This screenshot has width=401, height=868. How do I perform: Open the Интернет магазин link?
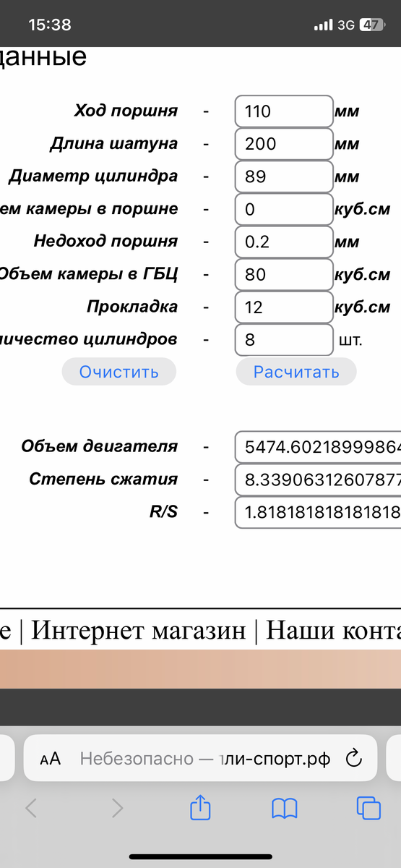click(x=139, y=631)
